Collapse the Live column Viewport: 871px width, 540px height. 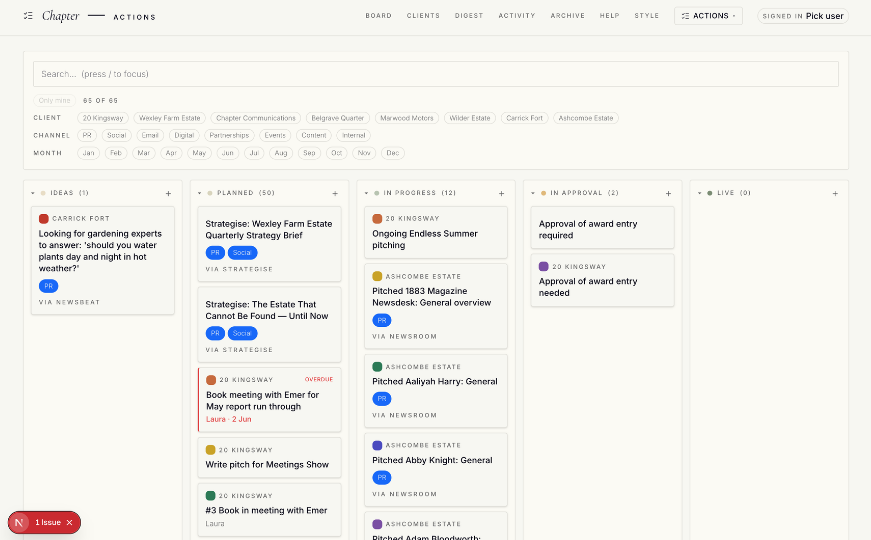pos(699,193)
